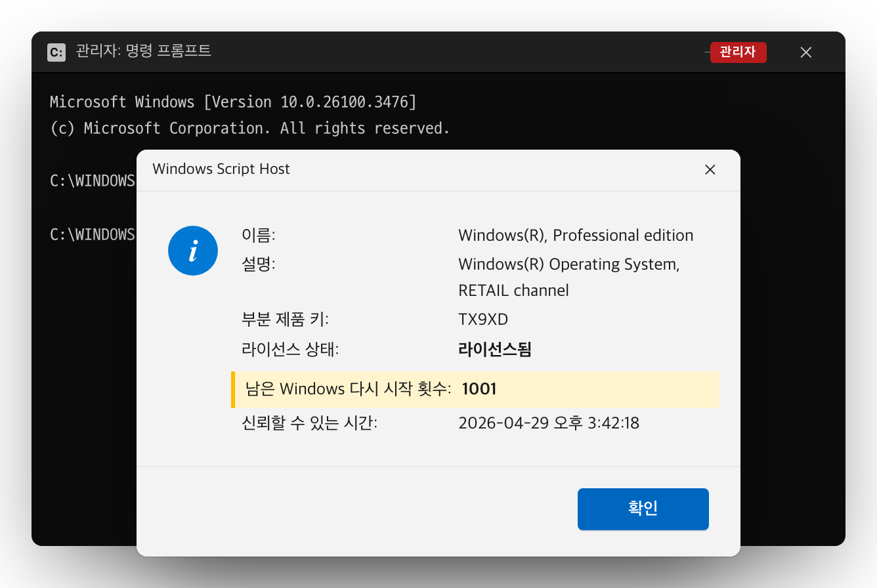Click the bold 라이선스됨 status

[x=494, y=349]
